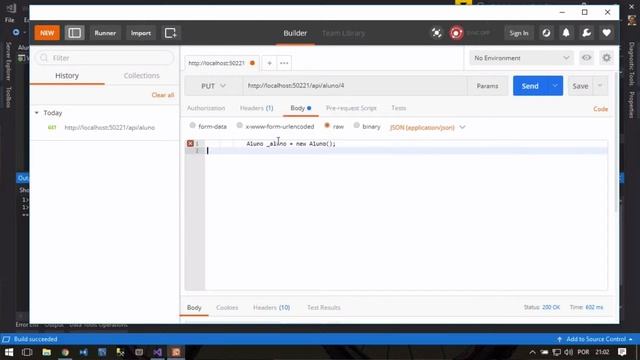Open Visual Studio from the taskbar
640x360 pixels.
(158, 352)
